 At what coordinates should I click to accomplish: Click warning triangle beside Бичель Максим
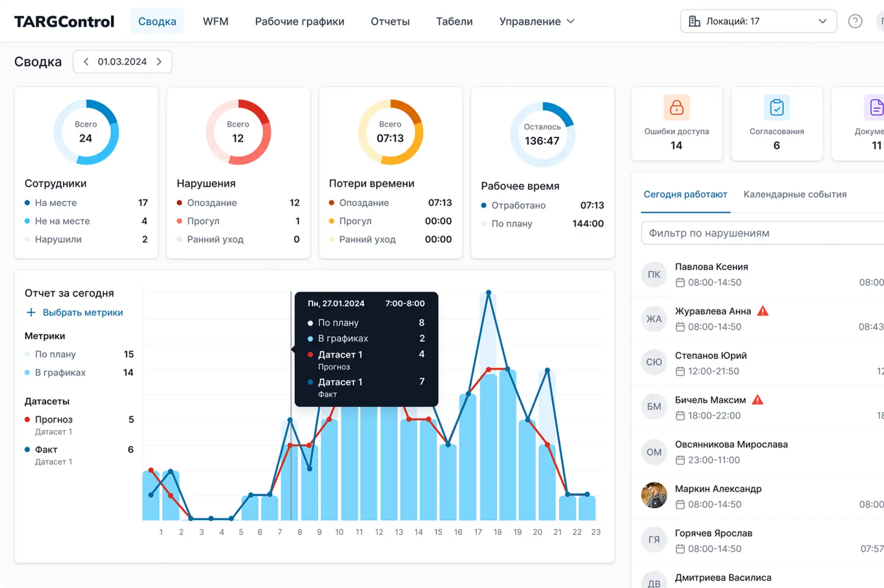(x=757, y=400)
